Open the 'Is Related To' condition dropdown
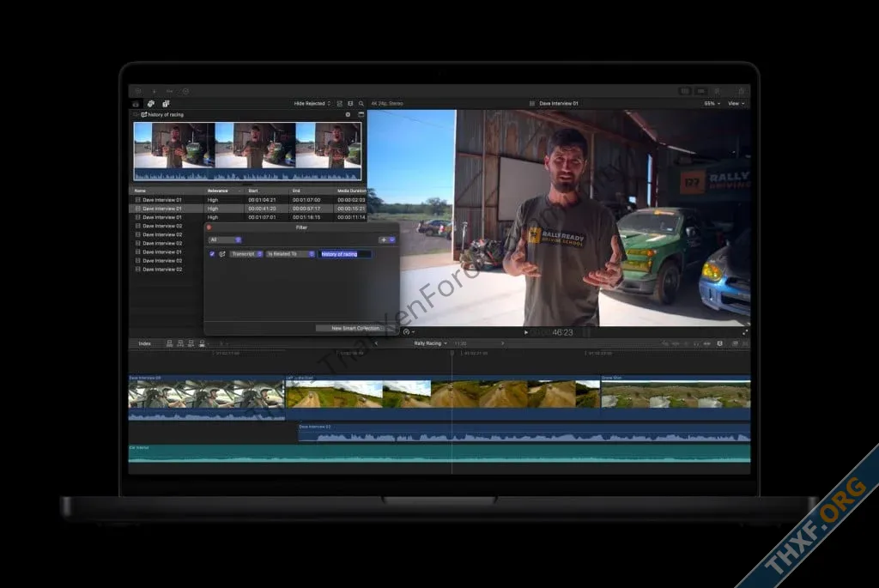The image size is (879, 588). 290,254
